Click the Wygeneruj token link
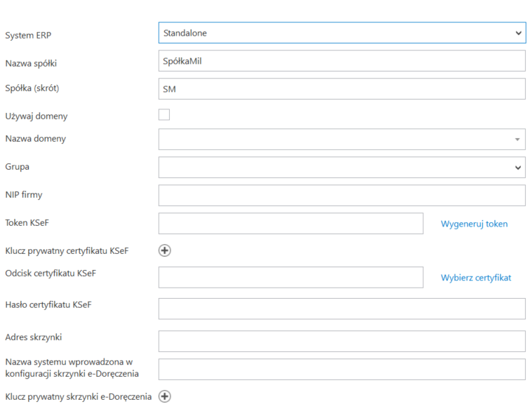532x404 pixels. tap(474, 224)
